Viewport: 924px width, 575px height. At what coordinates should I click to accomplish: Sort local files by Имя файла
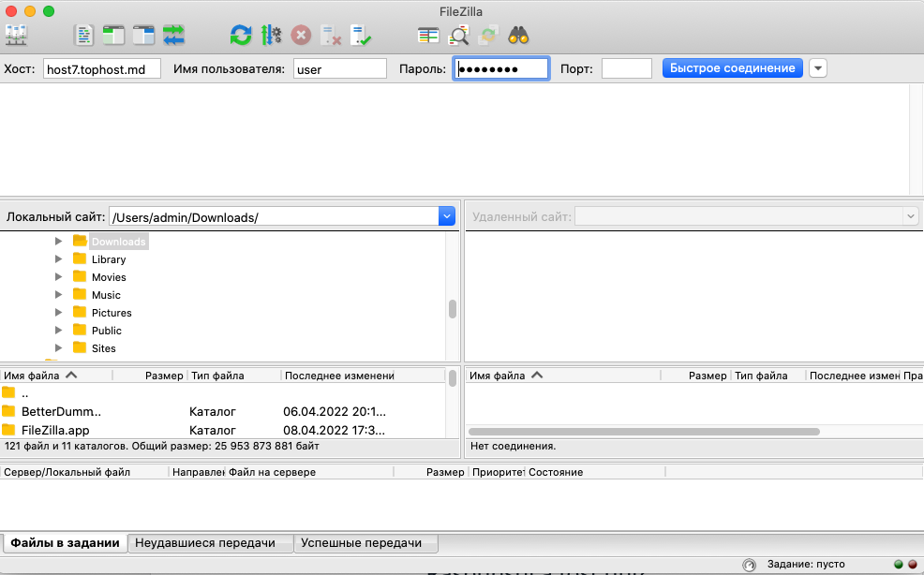click(56, 376)
